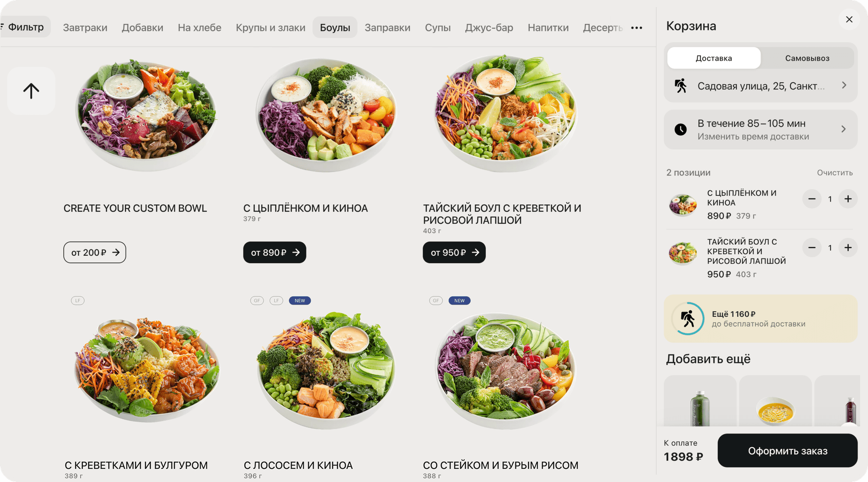Increase quantity of С цыплёнком и киноа
The height and width of the screenshot is (482, 868).
[848, 199]
